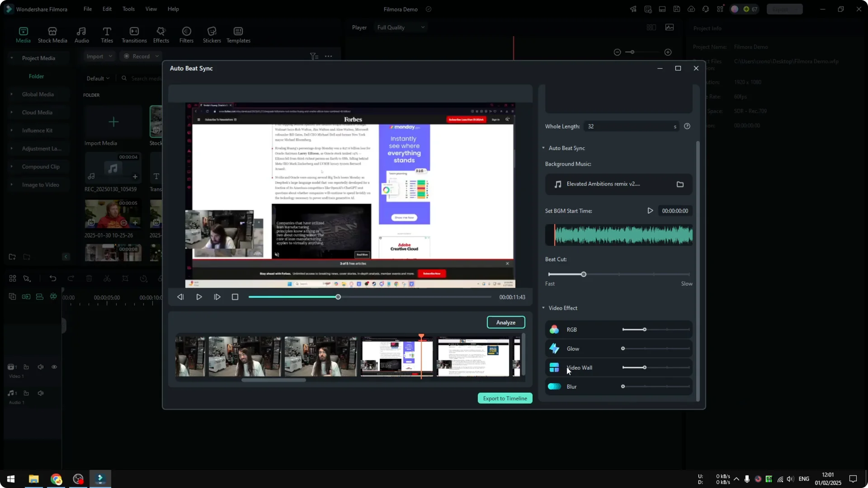Open the Templates panel
This screenshot has width=868, height=488.
(238, 35)
